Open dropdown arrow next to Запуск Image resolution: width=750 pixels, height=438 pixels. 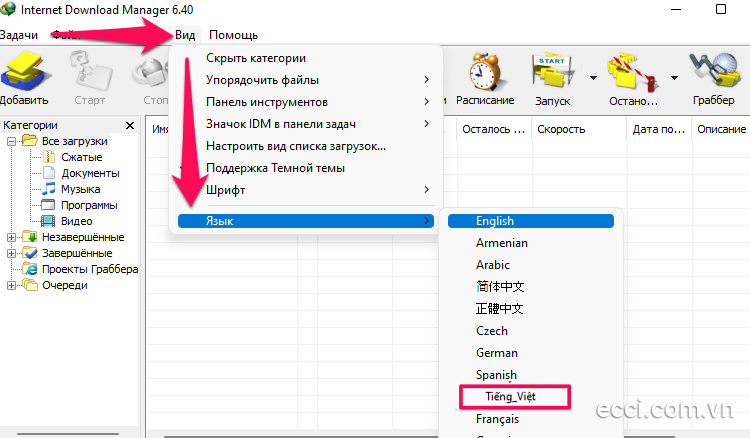(x=593, y=77)
